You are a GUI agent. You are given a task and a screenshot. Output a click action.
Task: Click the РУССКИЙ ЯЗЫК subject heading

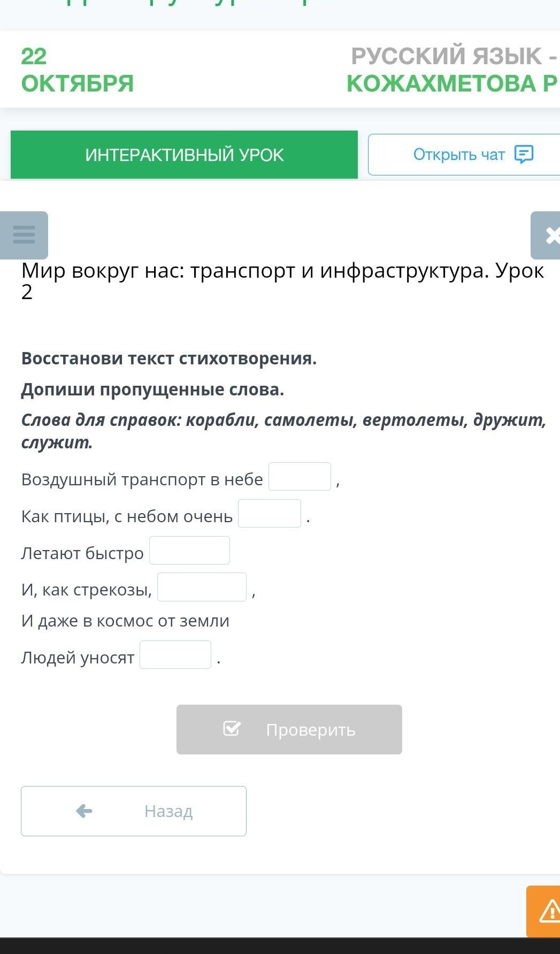(452, 57)
